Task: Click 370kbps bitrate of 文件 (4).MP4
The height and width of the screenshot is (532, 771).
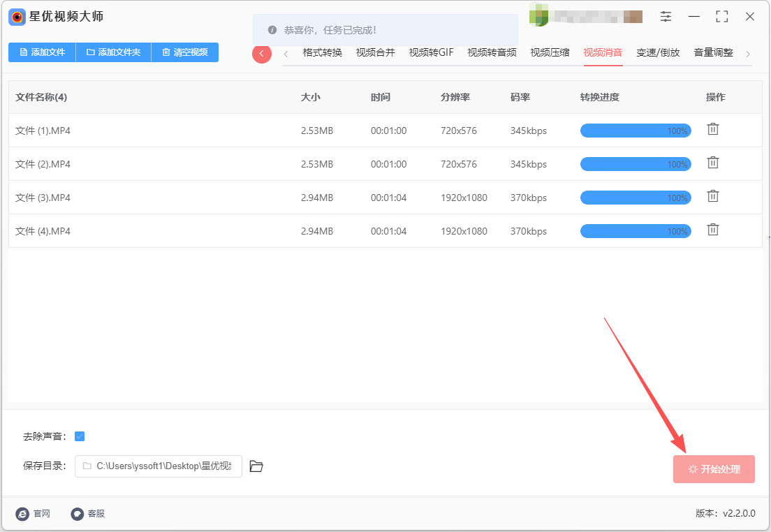Action: (529, 231)
